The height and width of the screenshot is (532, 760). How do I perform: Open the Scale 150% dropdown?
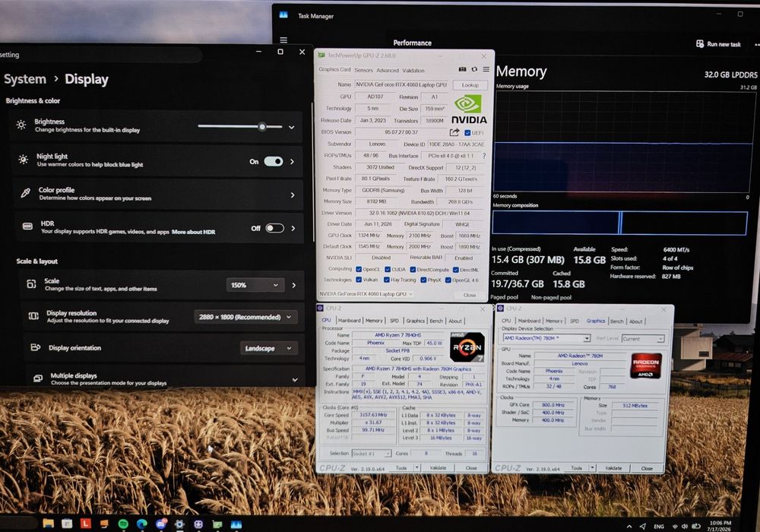click(x=255, y=285)
